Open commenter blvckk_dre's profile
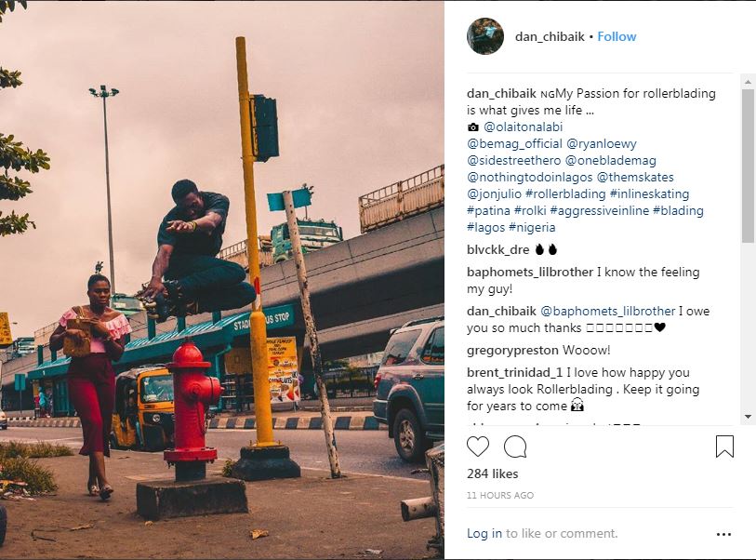 pyautogui.click(x=498, y=250)
